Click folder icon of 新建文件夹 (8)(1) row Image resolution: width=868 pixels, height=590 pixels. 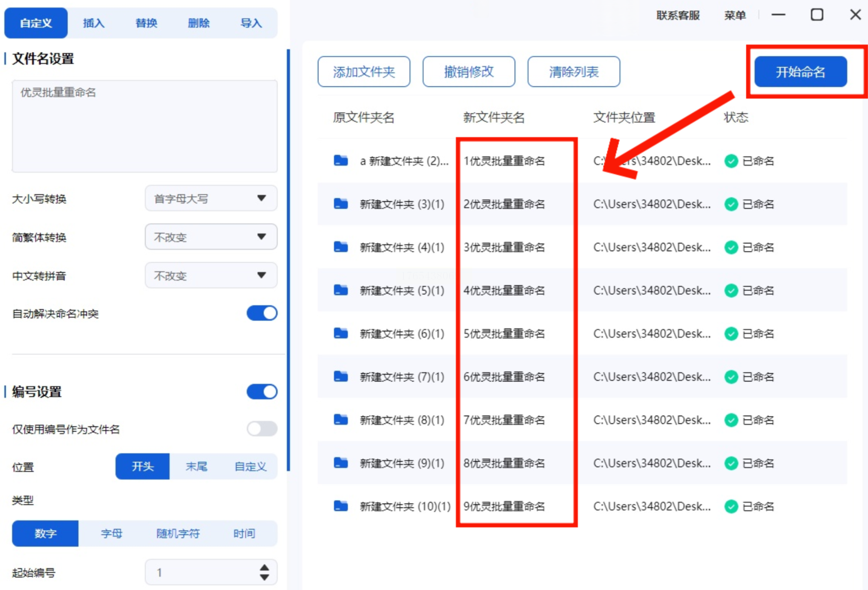tap(341, 419)
